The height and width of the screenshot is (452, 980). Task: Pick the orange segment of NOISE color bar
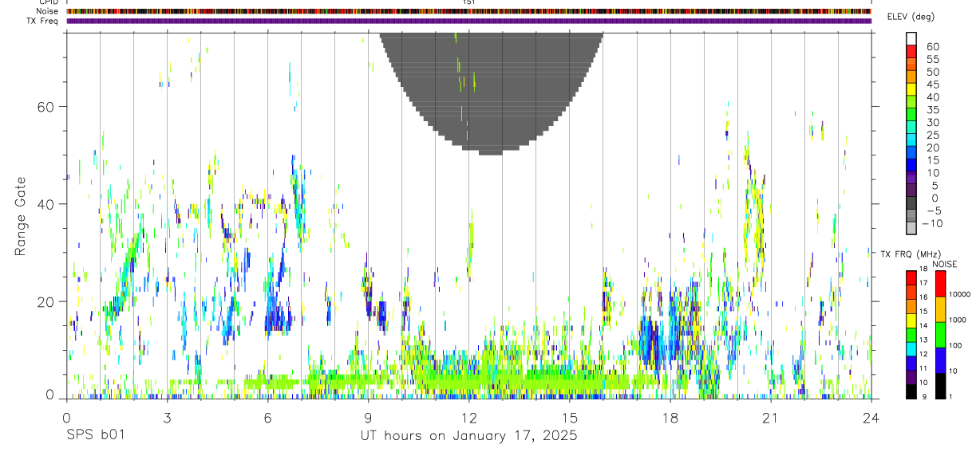(940, 309)
